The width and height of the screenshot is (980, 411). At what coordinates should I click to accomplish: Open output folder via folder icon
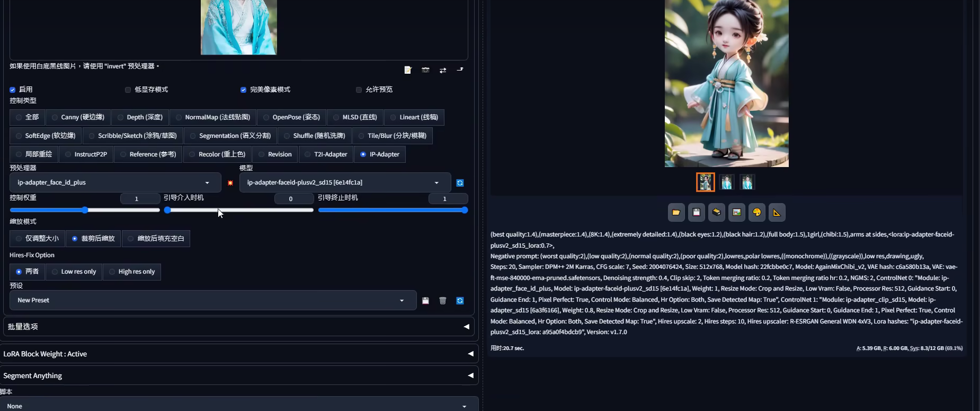tap(676, 212)
